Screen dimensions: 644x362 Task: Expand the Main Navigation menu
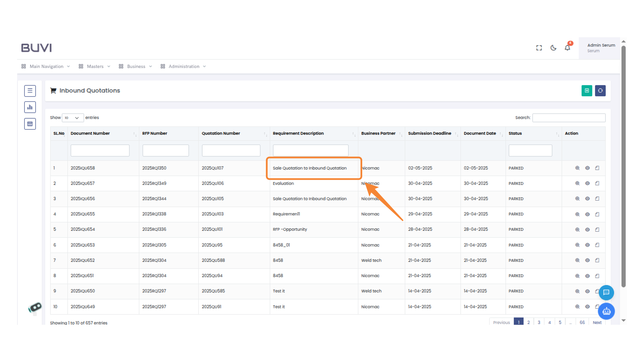click(x=46, y=66)
